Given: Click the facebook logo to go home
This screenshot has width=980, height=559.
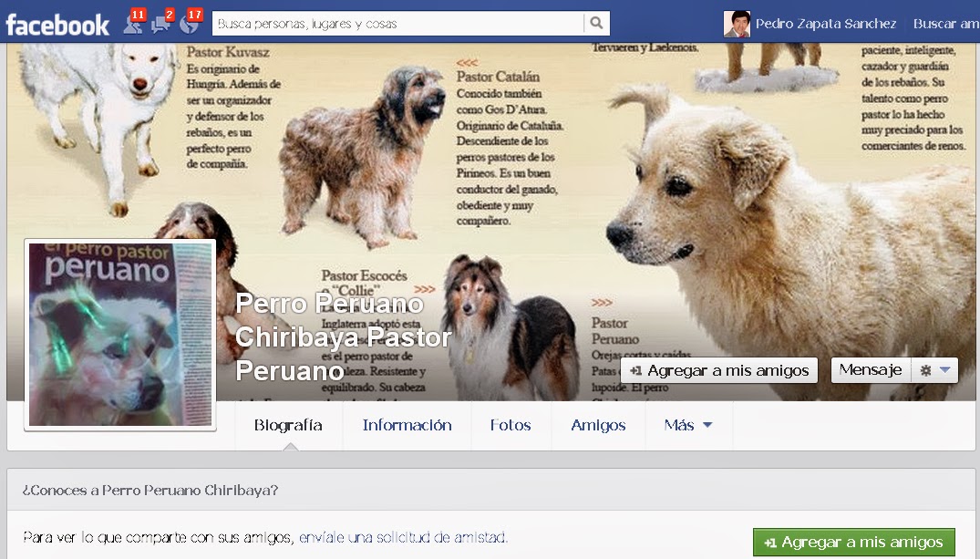Looking at the screenshot, I should click(x=57, y=24).
